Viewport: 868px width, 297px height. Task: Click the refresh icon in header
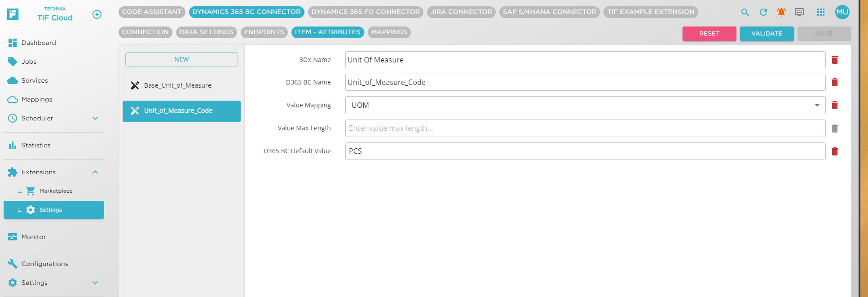(x=763, y=13)
